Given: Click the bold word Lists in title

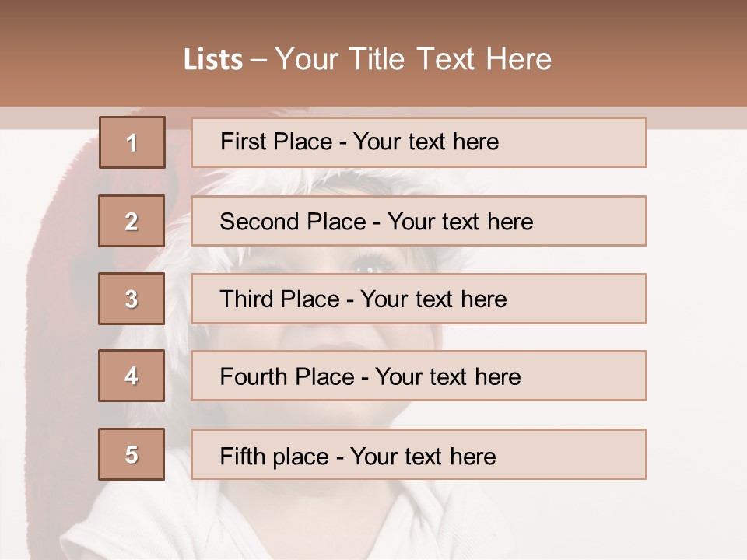Looking at the screenshot, I should click(213, 60).
